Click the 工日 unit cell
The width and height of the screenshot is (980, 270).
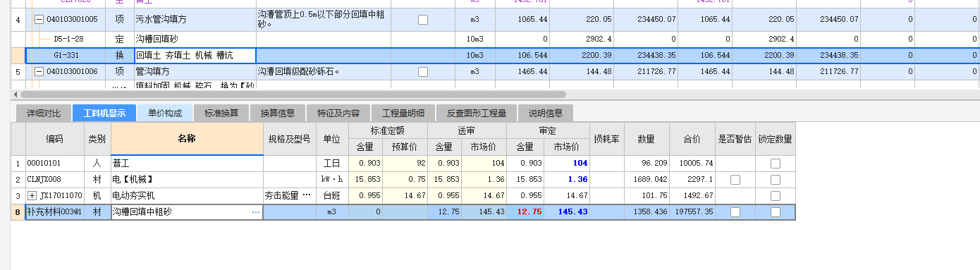(x=331, y=164)
